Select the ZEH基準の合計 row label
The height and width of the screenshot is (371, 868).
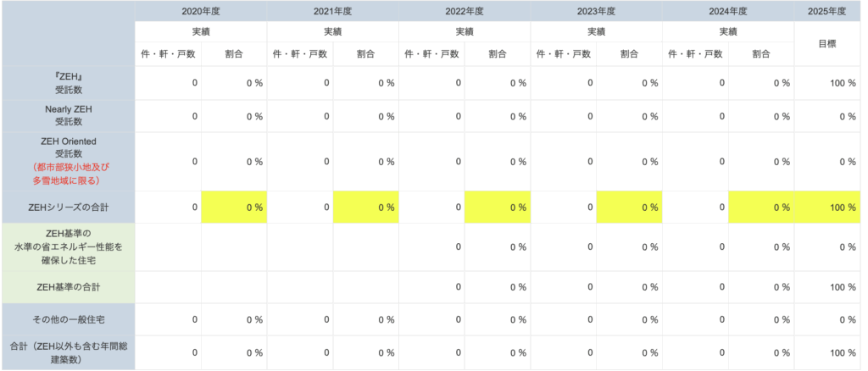coord(67,287)
